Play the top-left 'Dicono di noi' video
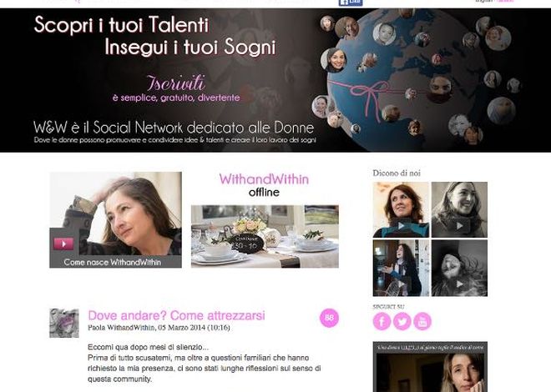This screenshot has height=392, width=551. (401, 209)
